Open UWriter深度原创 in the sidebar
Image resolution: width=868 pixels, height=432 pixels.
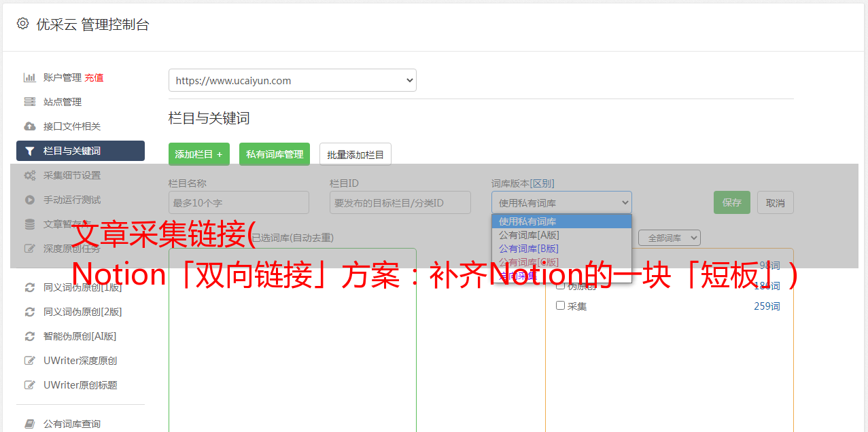coord(80,361)
